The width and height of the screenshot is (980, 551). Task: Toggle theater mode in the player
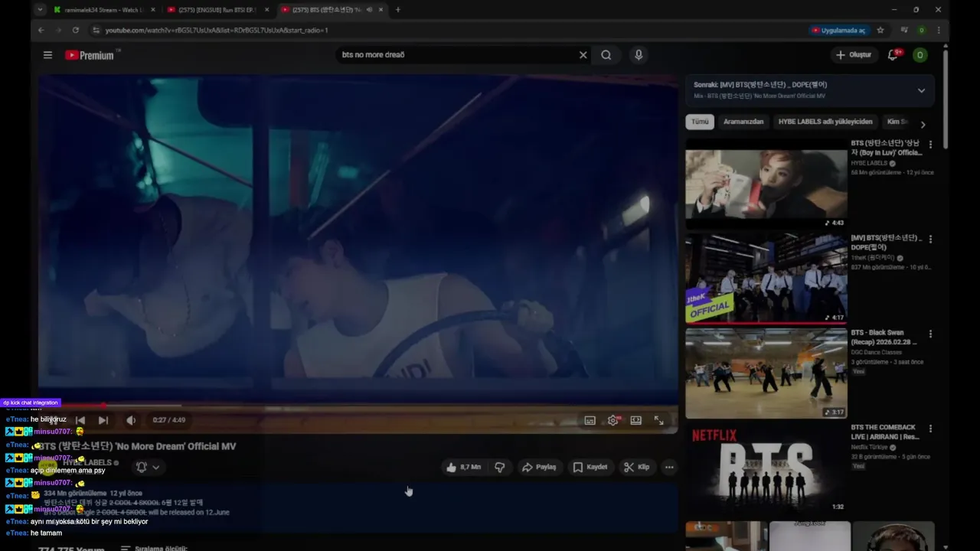(x=635, y=420)
